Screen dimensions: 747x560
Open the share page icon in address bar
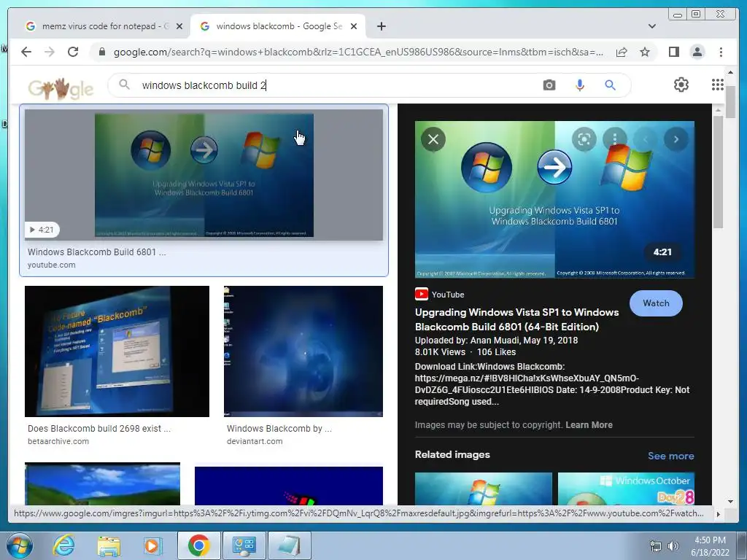tap(622, 52)
